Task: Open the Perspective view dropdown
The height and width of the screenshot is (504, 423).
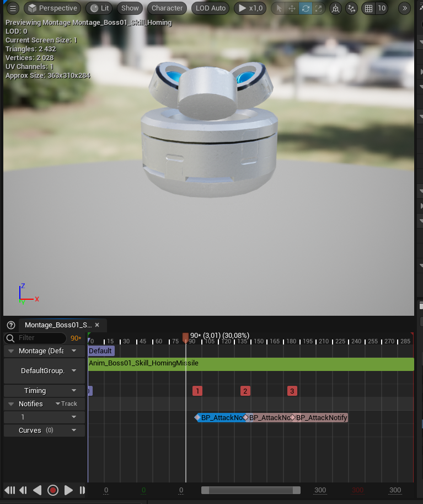Action: [52, 8]
